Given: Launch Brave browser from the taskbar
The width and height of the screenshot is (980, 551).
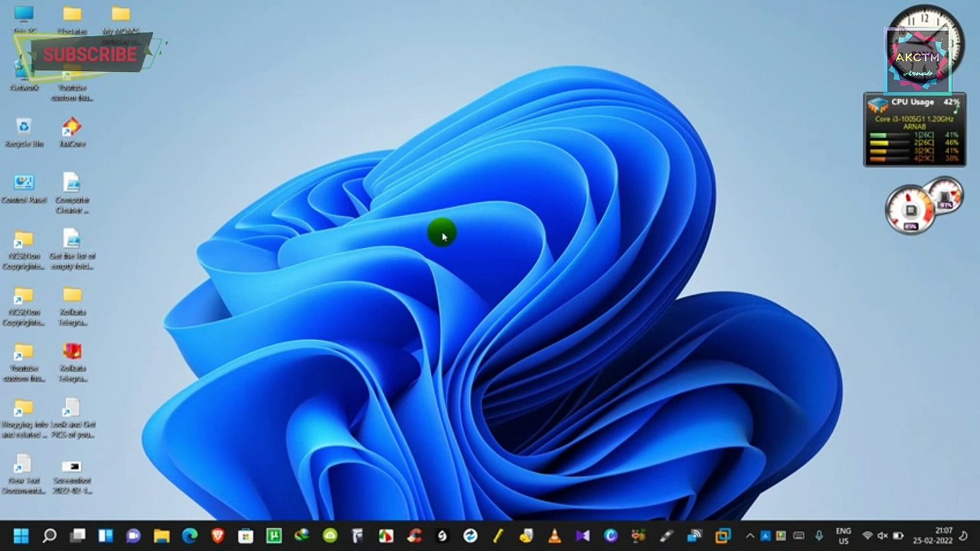Looking at the screenshot, I should [217, 536].
